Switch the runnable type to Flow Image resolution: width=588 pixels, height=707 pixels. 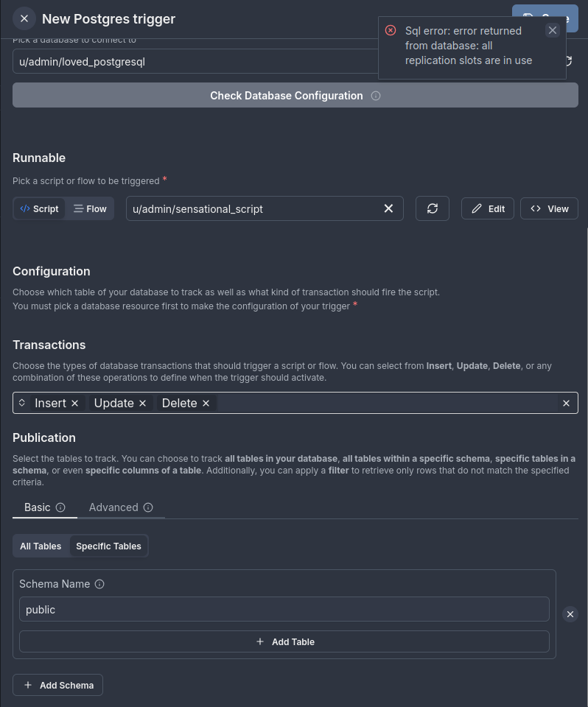point(89,208)
